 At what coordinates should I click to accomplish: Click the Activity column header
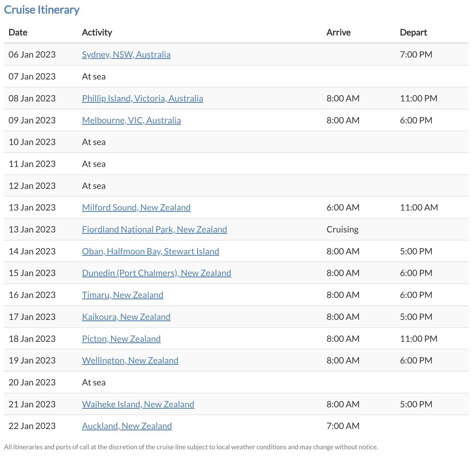(97, 32)
